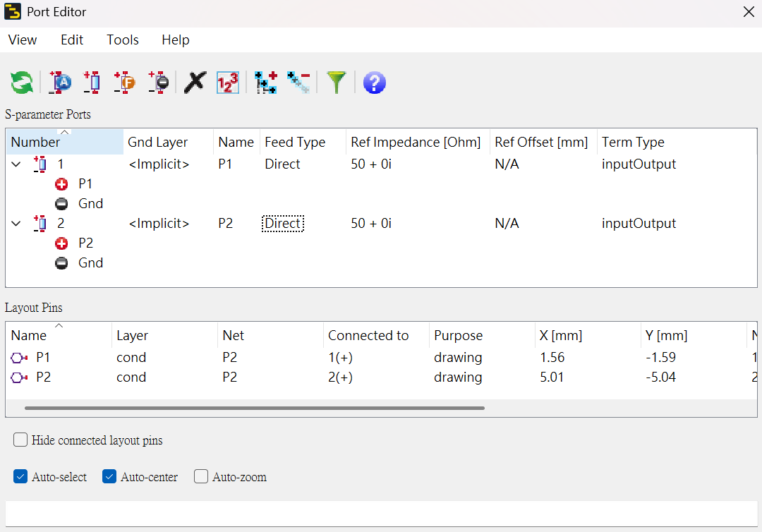The height and width of the screenshot is (532, 762).
Task: Click the remove pins from port icon
Action: tap(298, 82)
